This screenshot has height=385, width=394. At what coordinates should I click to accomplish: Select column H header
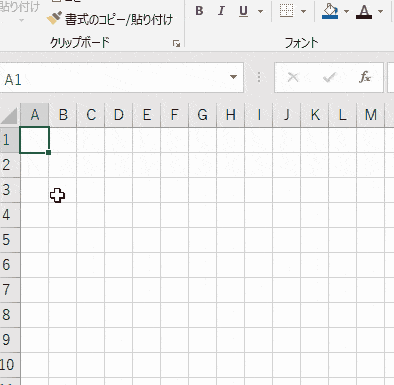[231, 115]
